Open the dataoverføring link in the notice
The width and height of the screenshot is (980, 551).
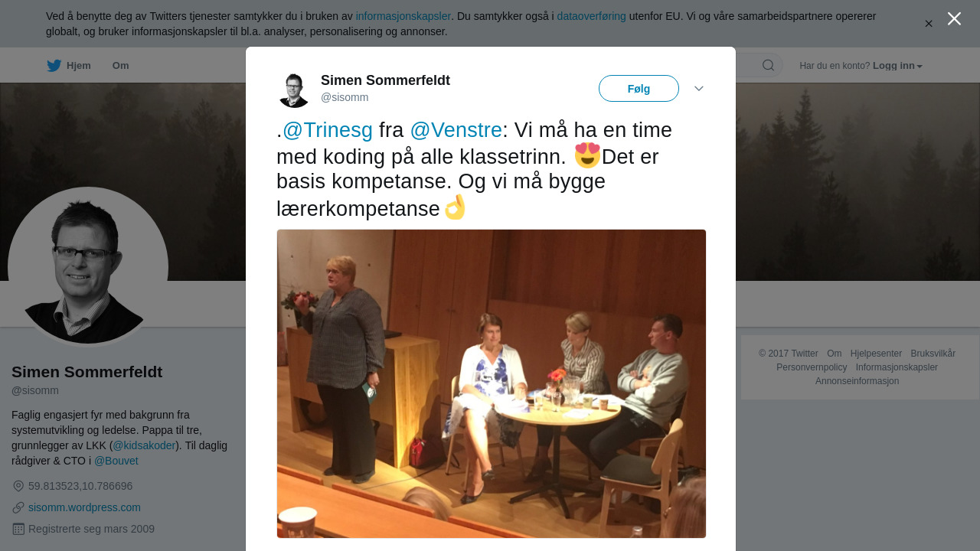click(591, 16)
